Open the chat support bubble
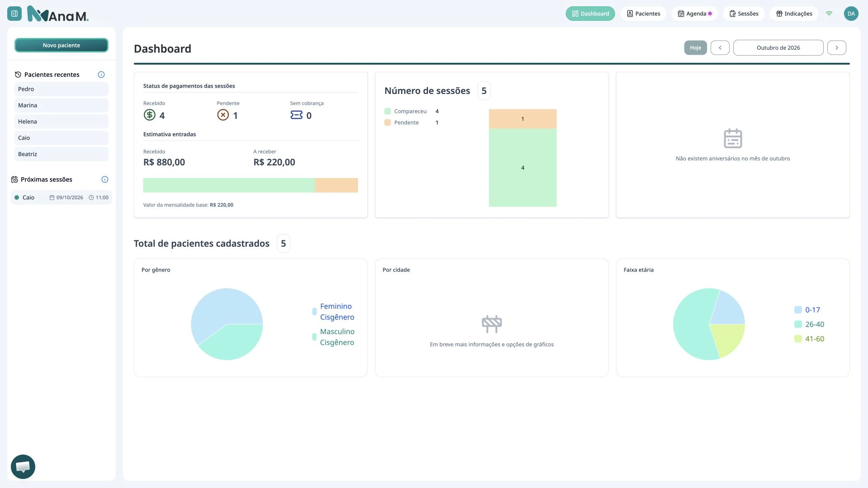Screen dimensions: 868x488 [x=23, y=467]
